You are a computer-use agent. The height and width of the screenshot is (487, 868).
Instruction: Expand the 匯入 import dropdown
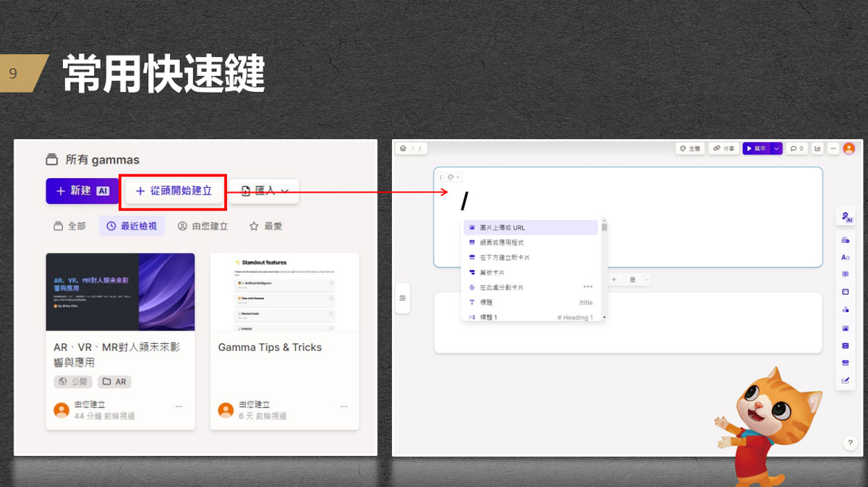285,191
